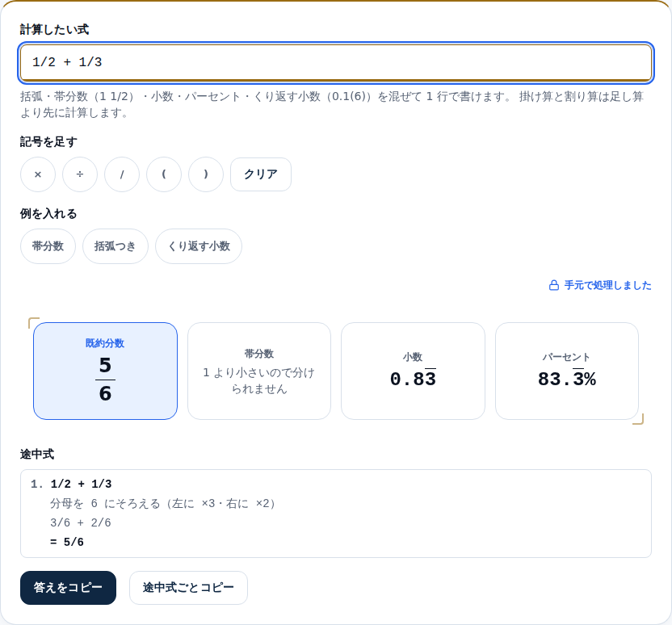Click the 手元で処理しました text

[x=607, y=285]
